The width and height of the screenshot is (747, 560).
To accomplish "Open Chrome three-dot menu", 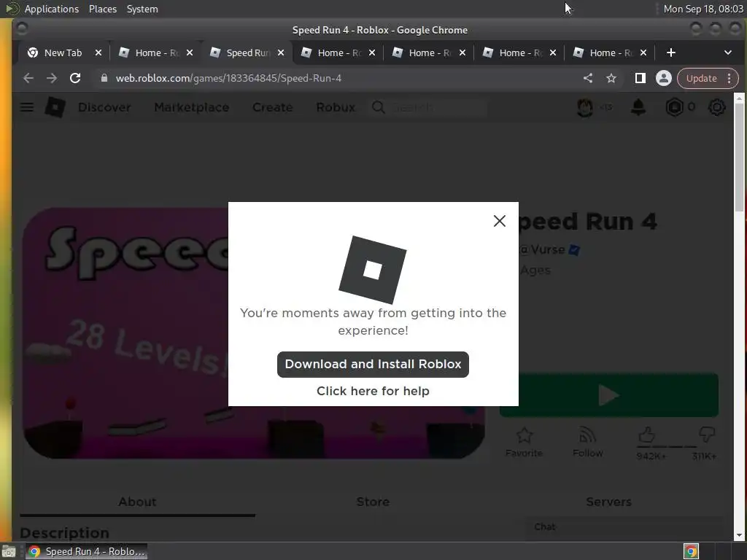I will [x=729, y=78].
